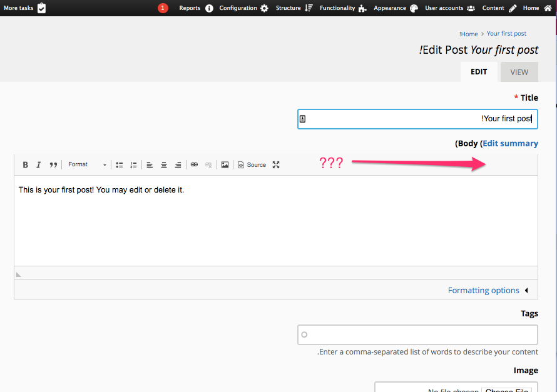
Task: Click the Your first post breadcrumb link
Action: click(x=506, y=33)
